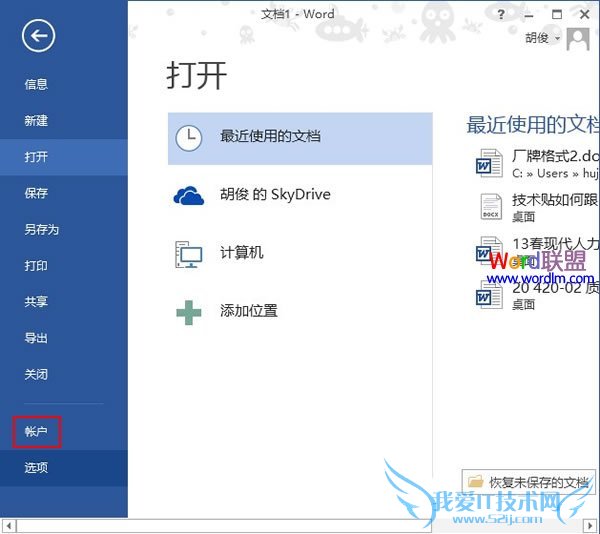Click the green plus Add Location icon

[189, 313]
